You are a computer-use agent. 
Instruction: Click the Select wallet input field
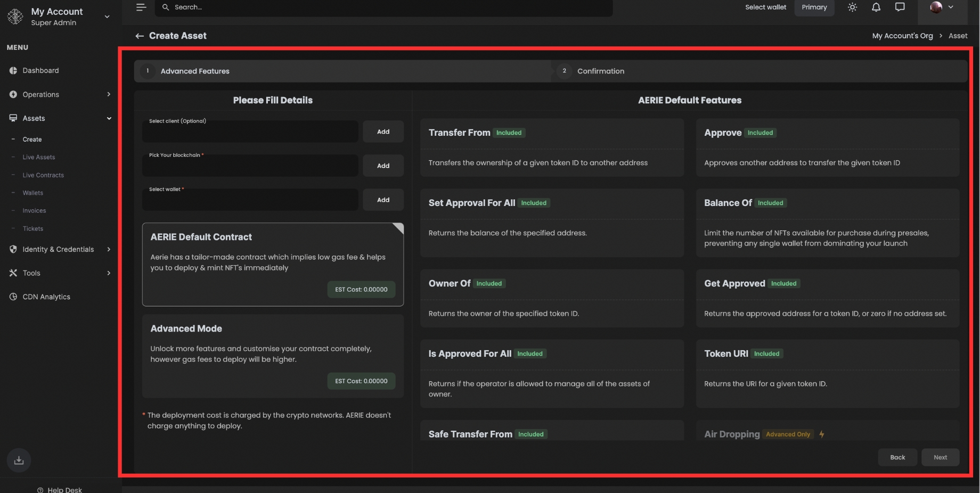[x=250, y=201]
